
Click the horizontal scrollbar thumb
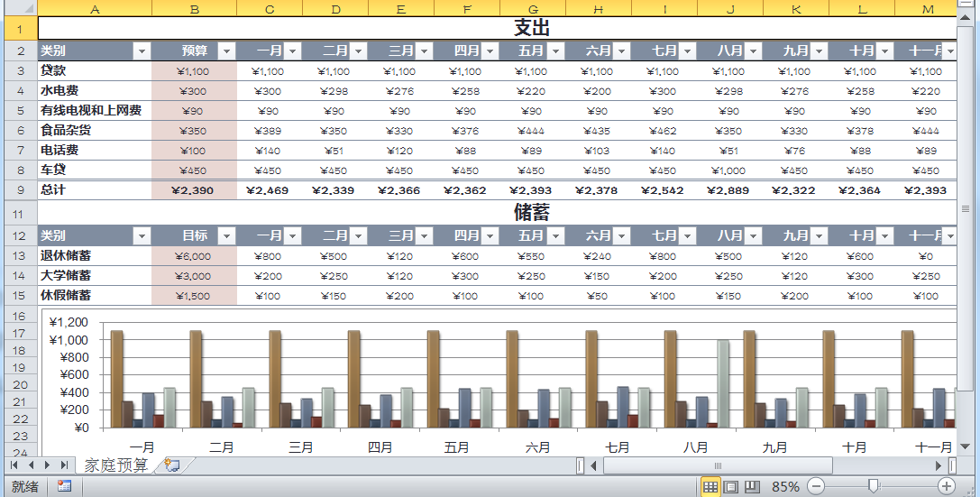click(x=718, y=465)
